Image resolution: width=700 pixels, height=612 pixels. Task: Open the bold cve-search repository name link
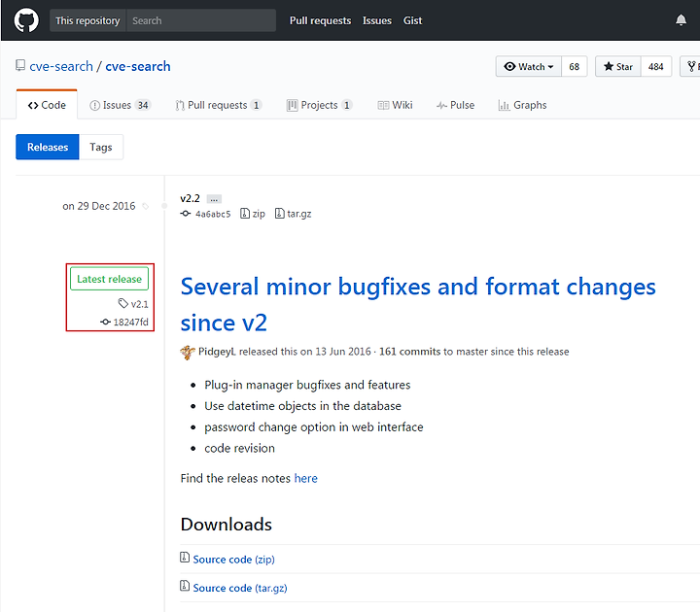pyautogui.click(x=138, y=66)
